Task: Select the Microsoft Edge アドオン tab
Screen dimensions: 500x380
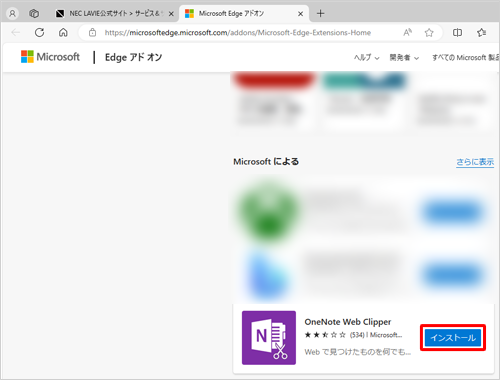Action: [x=244, y=14]
